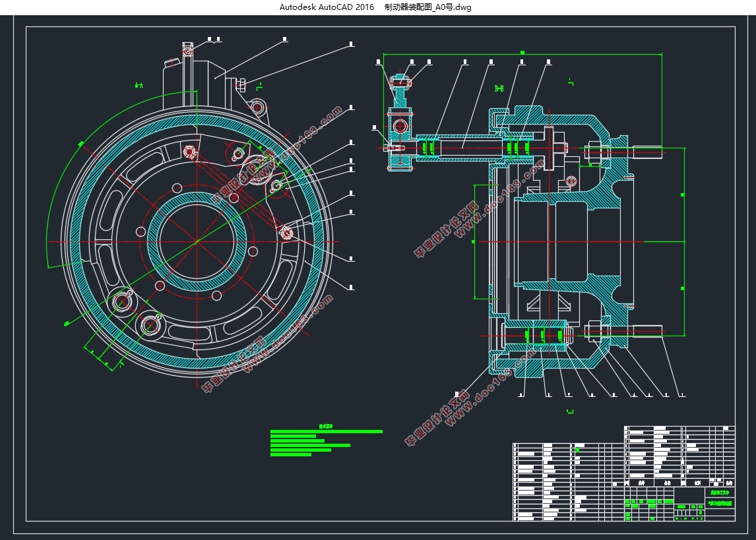The width and height of the screenshot is (756, 540).
Task: Click the center of the brake drum hub
Action: pos(197,241)
